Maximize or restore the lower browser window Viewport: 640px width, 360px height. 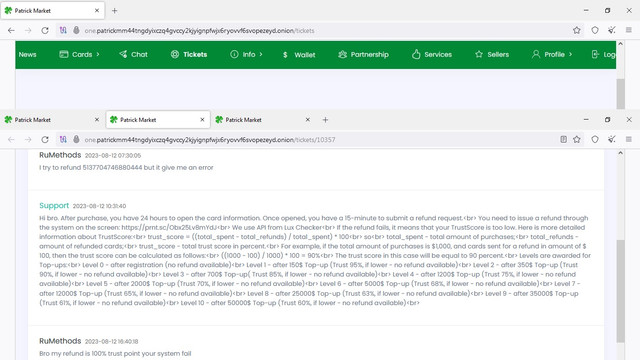click(607, 120)
